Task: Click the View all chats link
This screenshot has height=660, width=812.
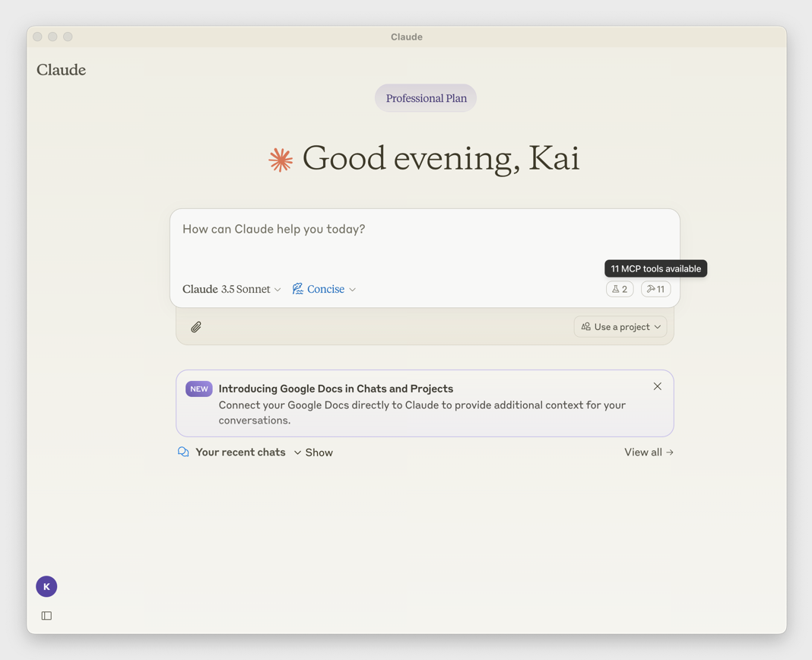Action: point(649,452)
